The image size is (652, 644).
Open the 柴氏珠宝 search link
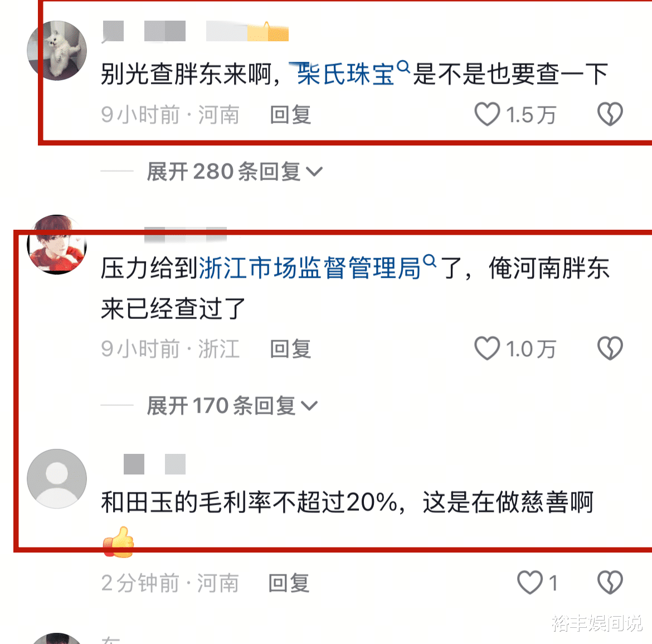[x=346, y=75]
